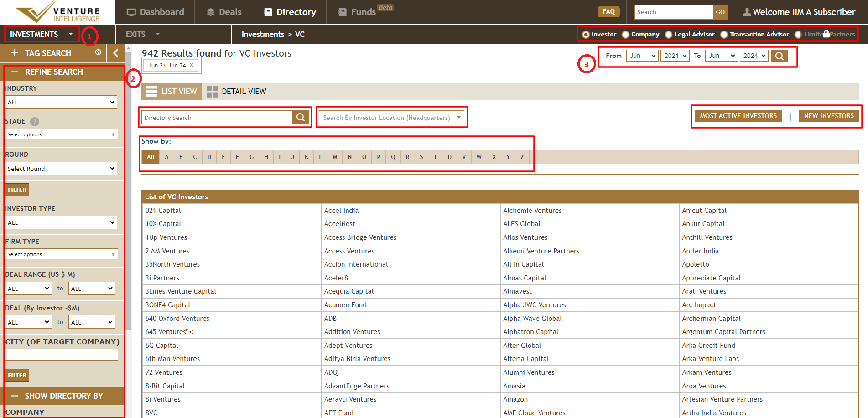Open the To year 2024 dropdown
Screen dimensions: 868x418
(x=754, y=56)
